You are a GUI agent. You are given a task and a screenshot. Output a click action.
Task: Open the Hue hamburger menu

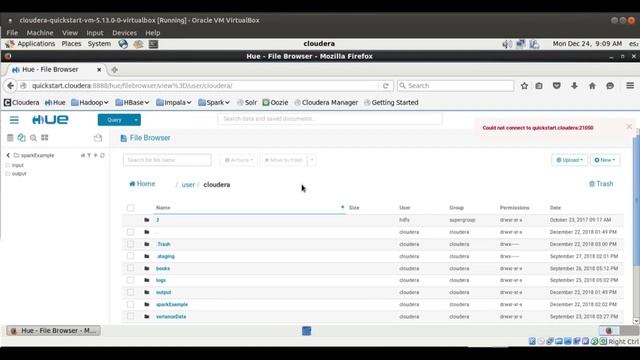(x=14, y=120)
